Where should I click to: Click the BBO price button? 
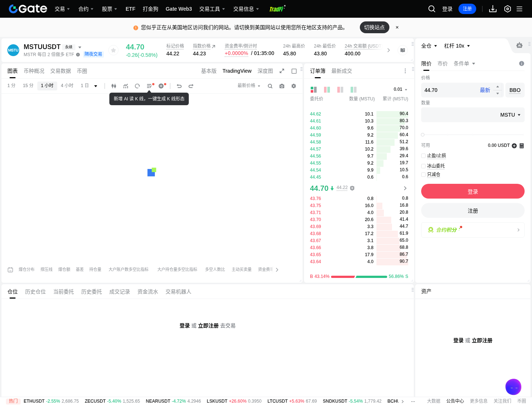coord(515,90)
